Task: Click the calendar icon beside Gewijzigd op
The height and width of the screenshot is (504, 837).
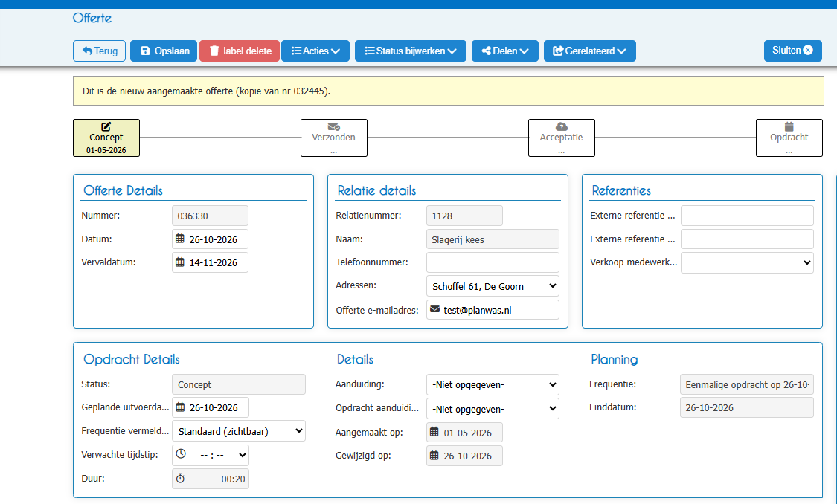Action: tap(434, 456)
